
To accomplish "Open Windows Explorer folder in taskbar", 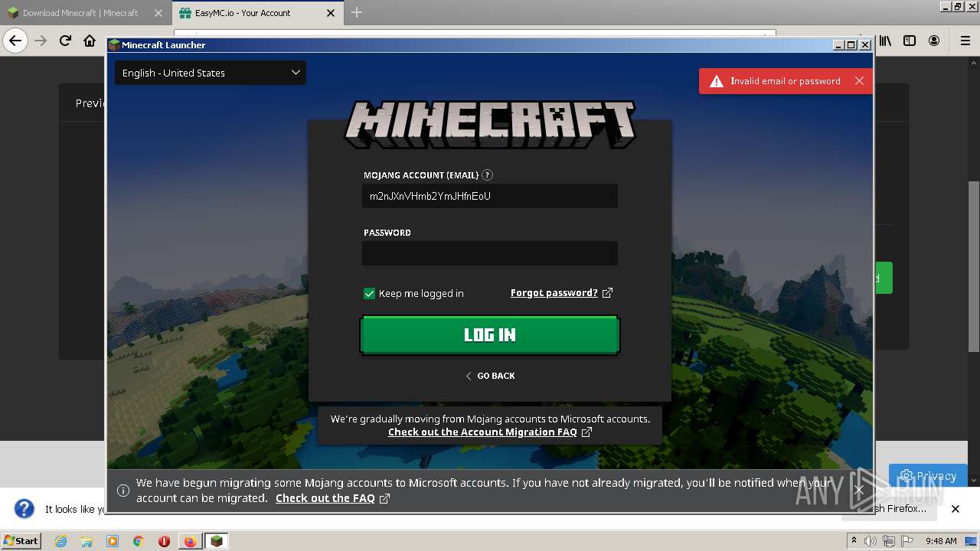I will [x=87, y=541].
